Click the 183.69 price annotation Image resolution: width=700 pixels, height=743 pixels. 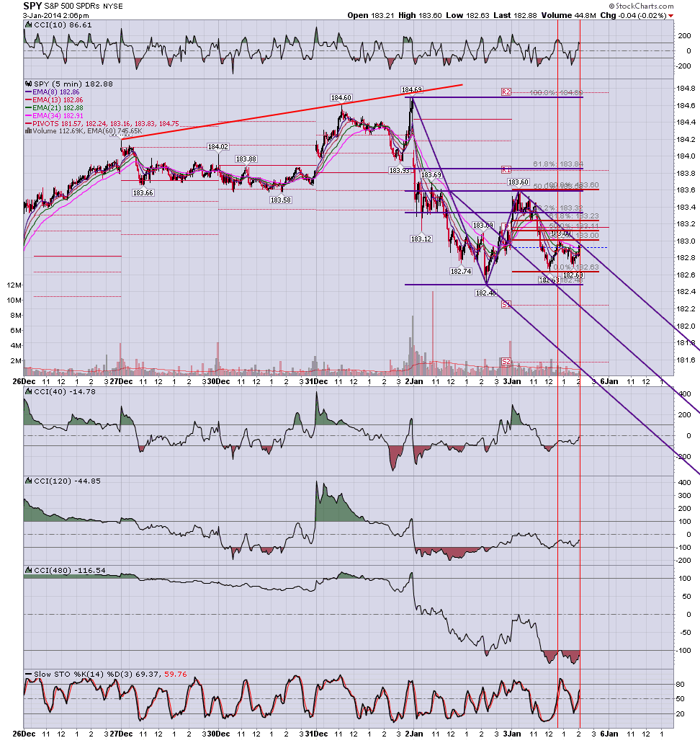(431, 175)
